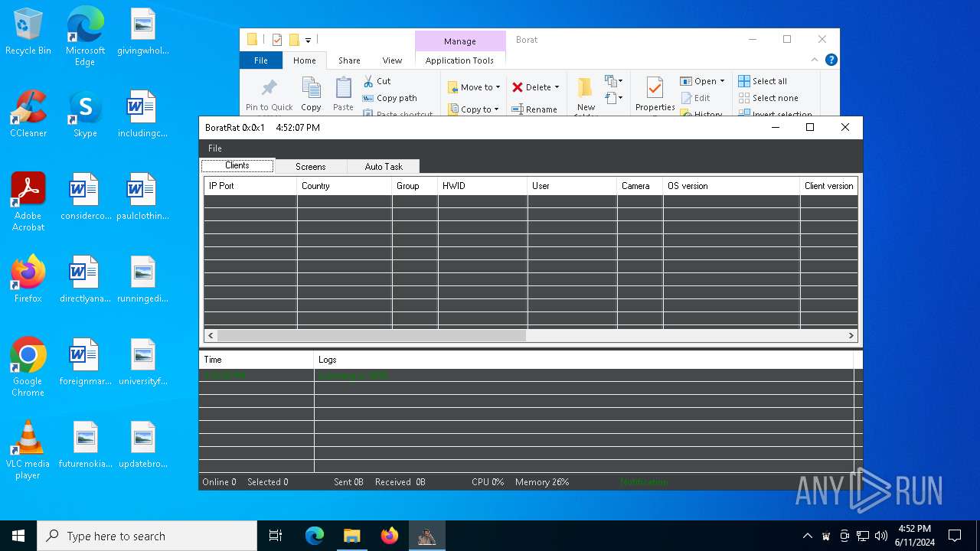Click the Logs column header
The image size is (980, 551).
pos(583,360)
